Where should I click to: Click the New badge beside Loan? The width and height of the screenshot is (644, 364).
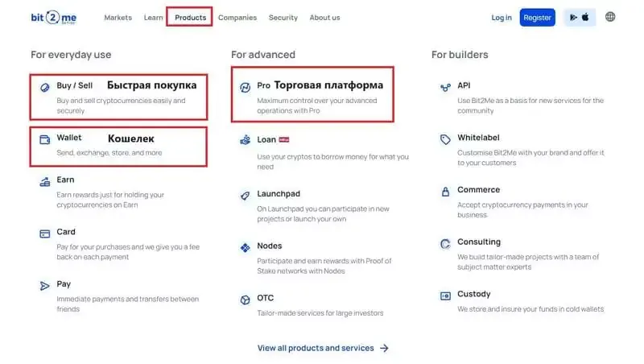click(284, 139)
